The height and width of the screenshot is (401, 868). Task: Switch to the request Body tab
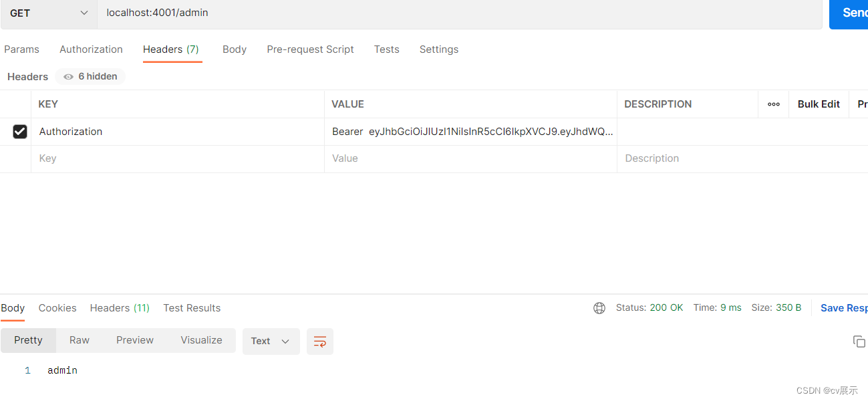pyautogui.click(x=235, y=49)
